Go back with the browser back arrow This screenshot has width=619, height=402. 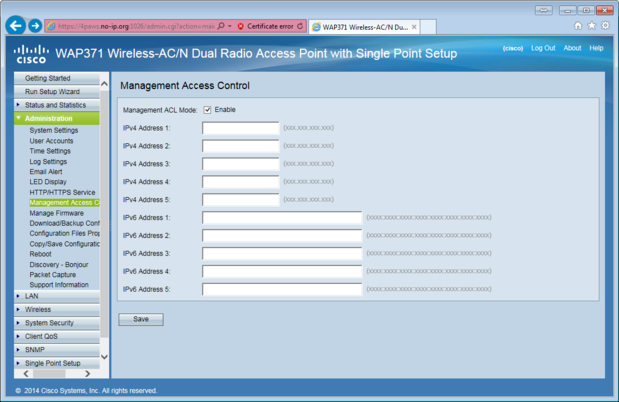(16, 26)
